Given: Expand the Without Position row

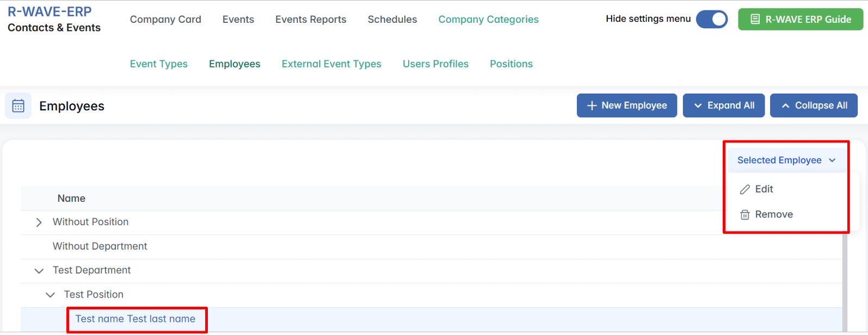Looking at the screenshot, I should pyautogui.click(x=39, y=222).
